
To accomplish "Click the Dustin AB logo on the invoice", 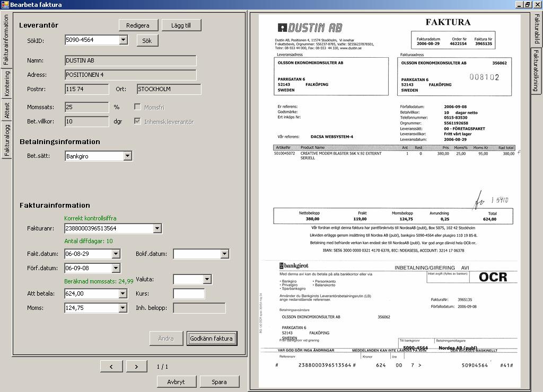I will point(310,28).
